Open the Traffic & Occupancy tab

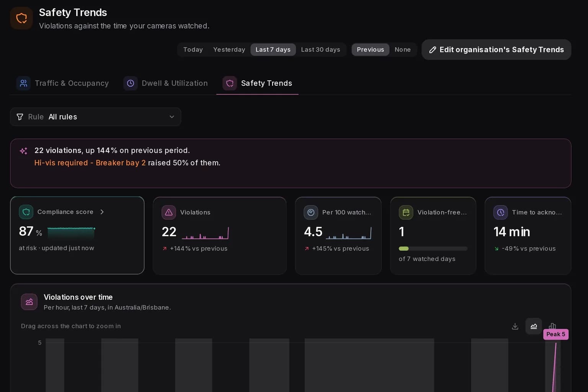coord(62,83)
